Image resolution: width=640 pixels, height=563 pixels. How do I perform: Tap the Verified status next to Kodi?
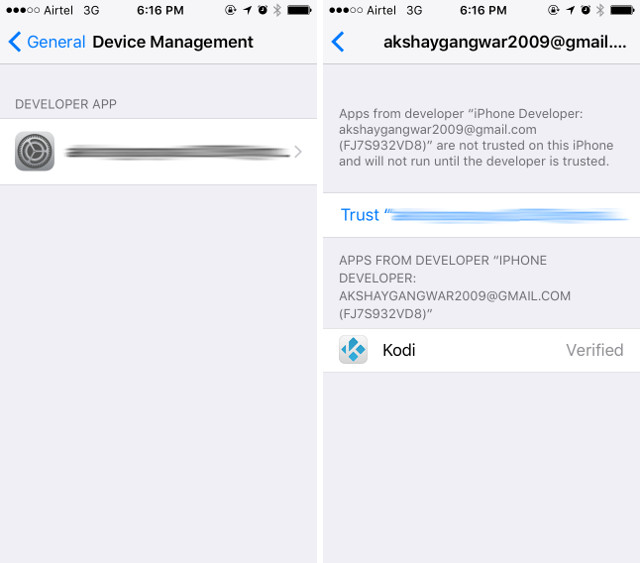pos(594,350)
